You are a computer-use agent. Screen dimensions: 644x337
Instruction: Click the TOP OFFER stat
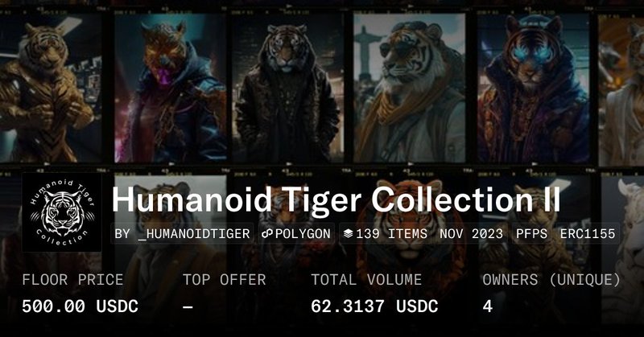click(225, 280)
